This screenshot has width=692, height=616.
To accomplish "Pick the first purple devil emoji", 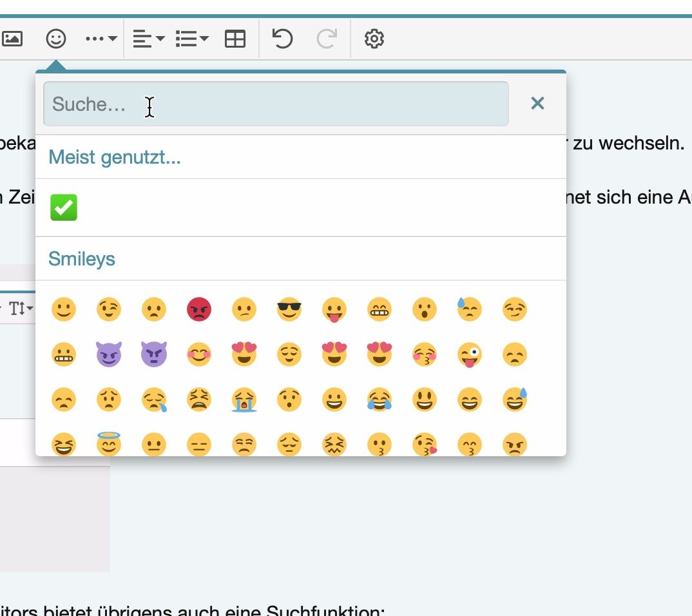I will pyautogui.click(x=109, y=354).
